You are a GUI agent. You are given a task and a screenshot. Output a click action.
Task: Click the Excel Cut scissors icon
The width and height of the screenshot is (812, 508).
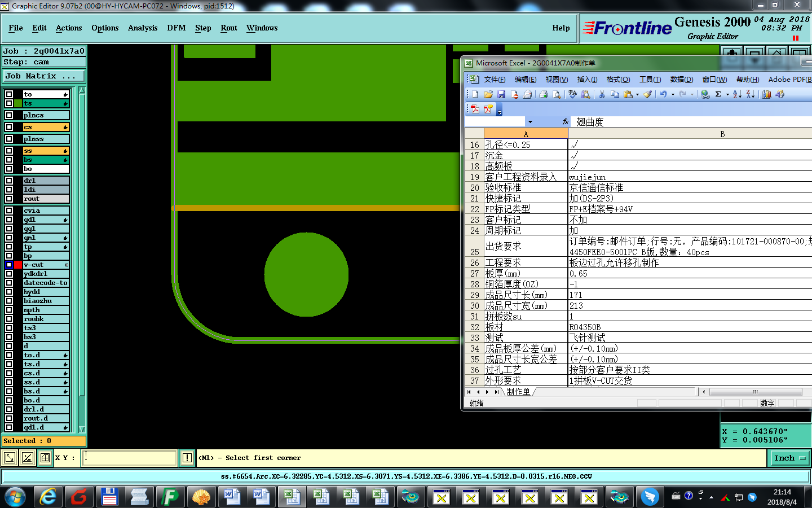[602, 94]
